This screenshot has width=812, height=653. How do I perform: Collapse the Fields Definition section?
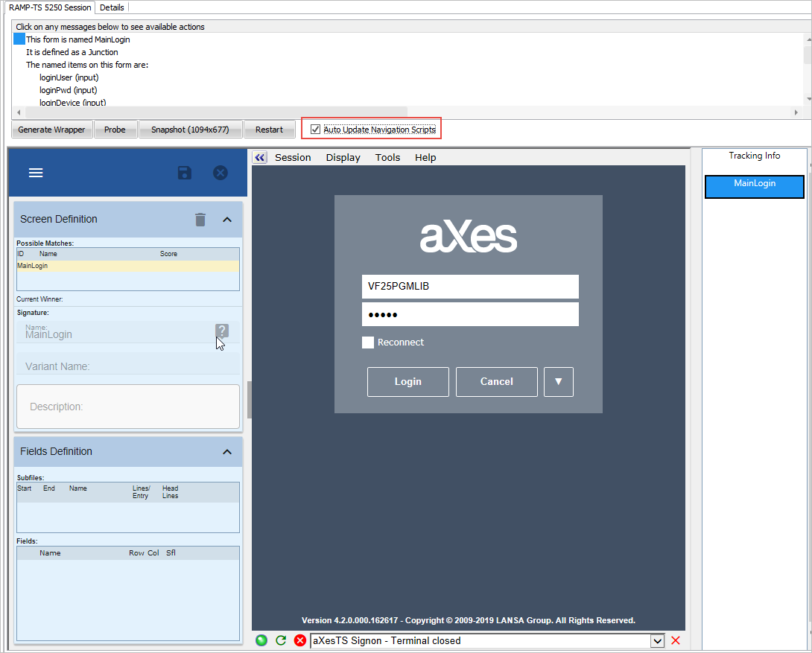click(226, 452)
